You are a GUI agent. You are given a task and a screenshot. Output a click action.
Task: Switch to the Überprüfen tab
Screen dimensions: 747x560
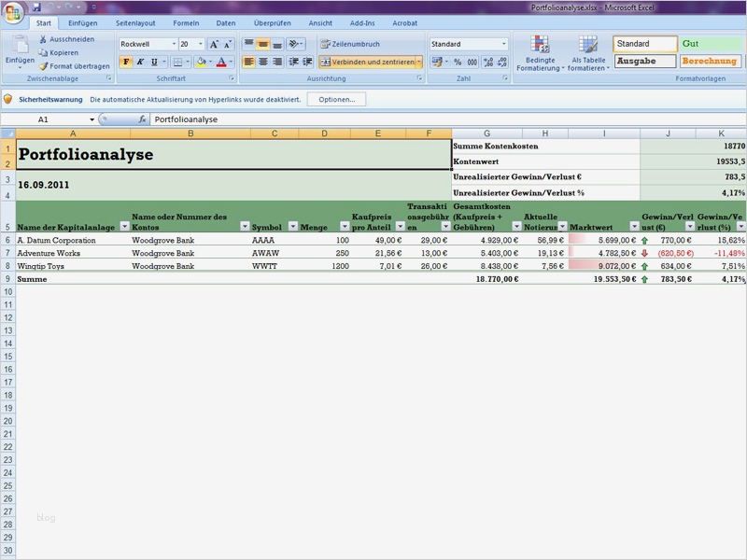(x=272, y=22)
